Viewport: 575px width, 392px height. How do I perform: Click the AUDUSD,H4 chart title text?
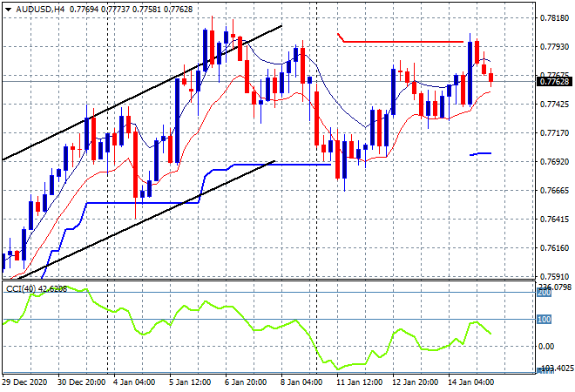40,10
